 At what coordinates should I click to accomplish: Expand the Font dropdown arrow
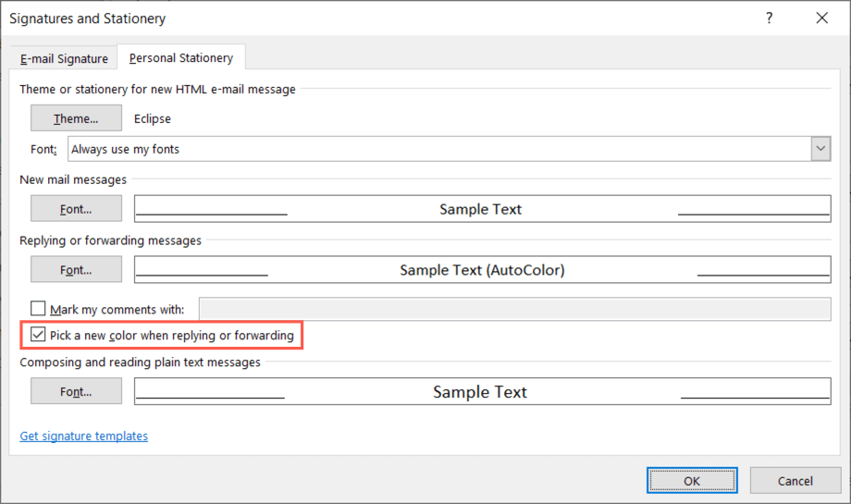click(820, 149)
